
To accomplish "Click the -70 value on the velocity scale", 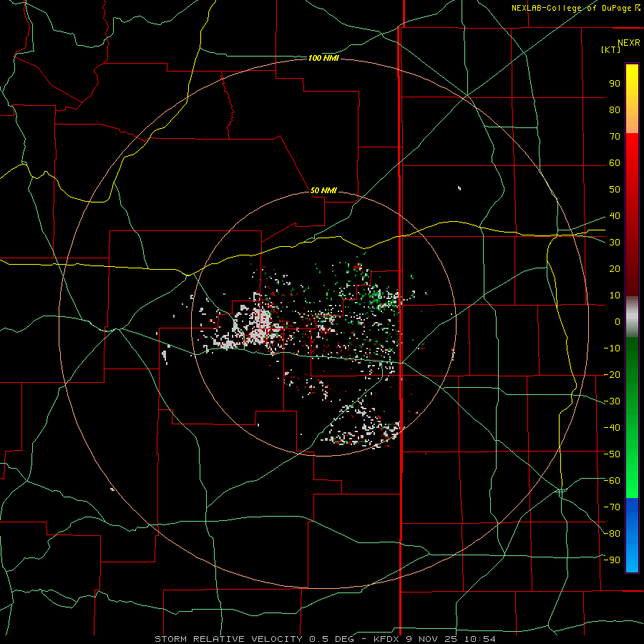I will [x=612, y=507].
